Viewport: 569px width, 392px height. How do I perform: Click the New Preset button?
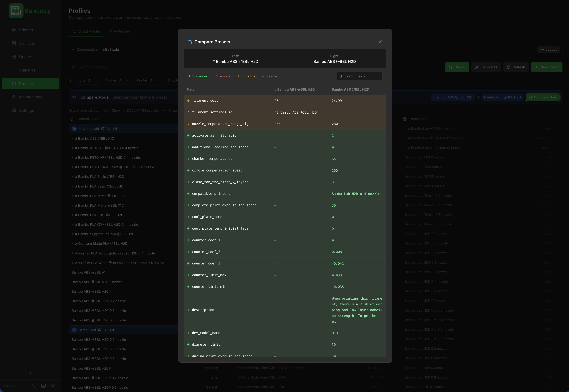click(x=546, y=67)
